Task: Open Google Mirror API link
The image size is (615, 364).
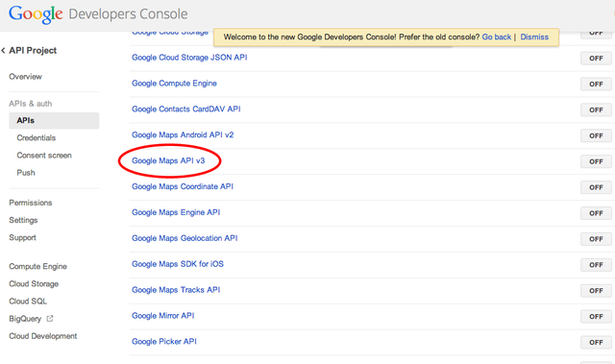Action: [x=162, y=316]
